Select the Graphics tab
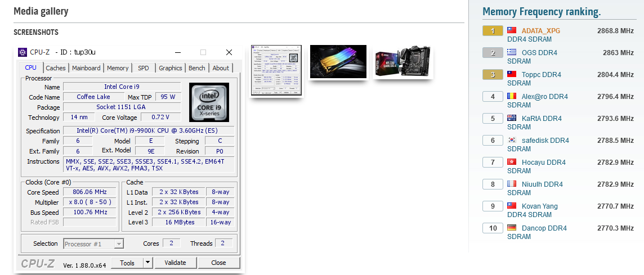Image resolution: width=644 pixels, height=275 pixels. tap(171, 68)
